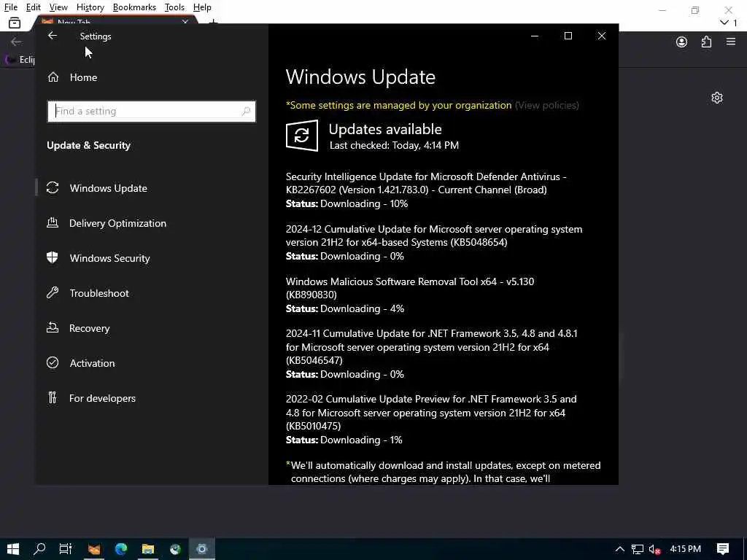Viewport: 747px width, 560px height.
Task: Open taskbar Search magnifier
Action: (x=39, y=549)
